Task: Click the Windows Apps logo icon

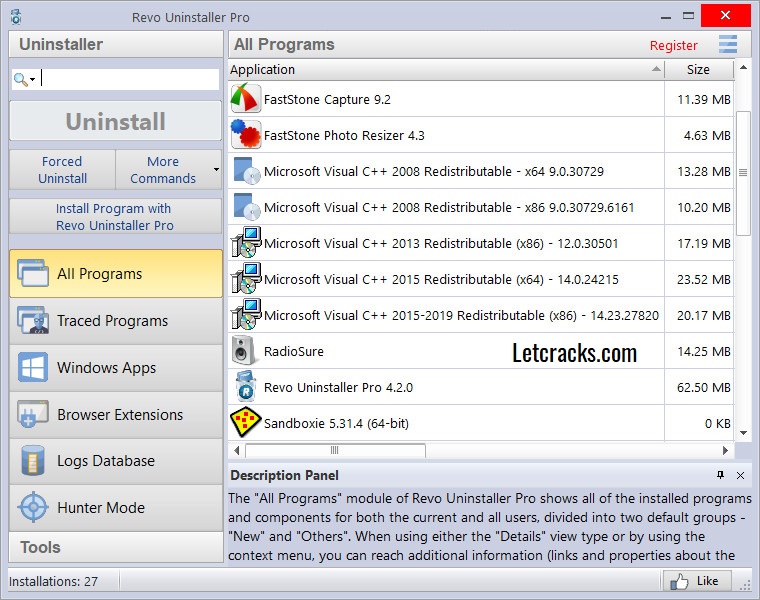Action: [33, 367]
